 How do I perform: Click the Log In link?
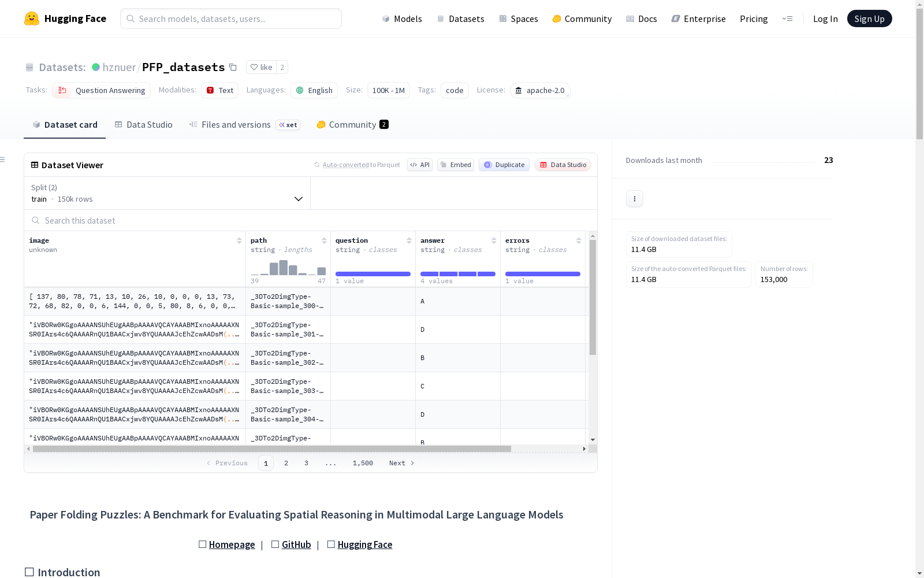click(825, 18)
